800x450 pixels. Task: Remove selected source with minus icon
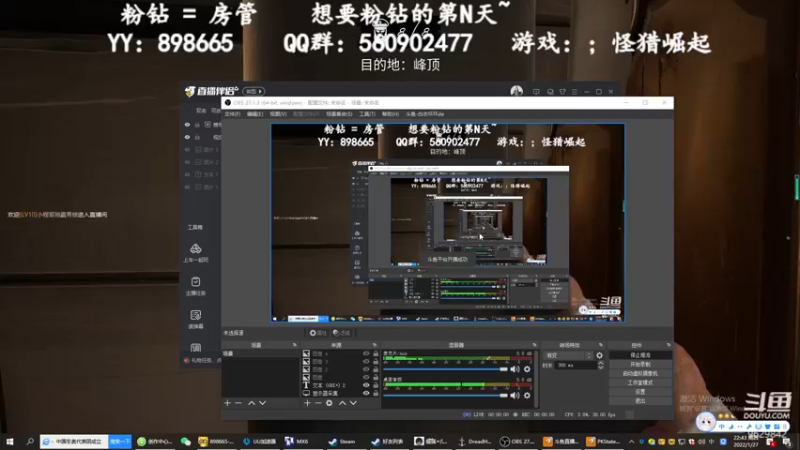click(318, 403)
